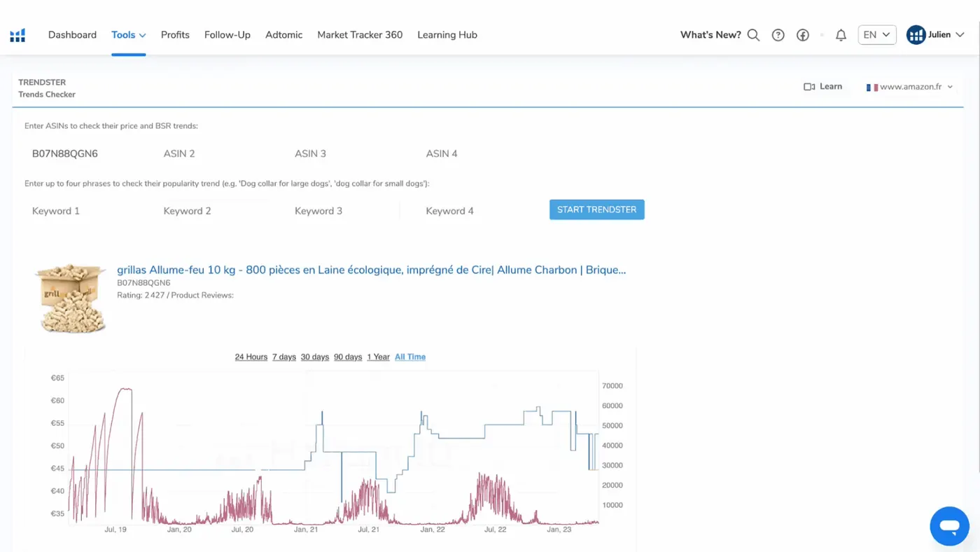Viewport: 980px width, 552px height.
Task: Open Market Tracker 360
Action: pyautogui.click(x=360, y=35)
